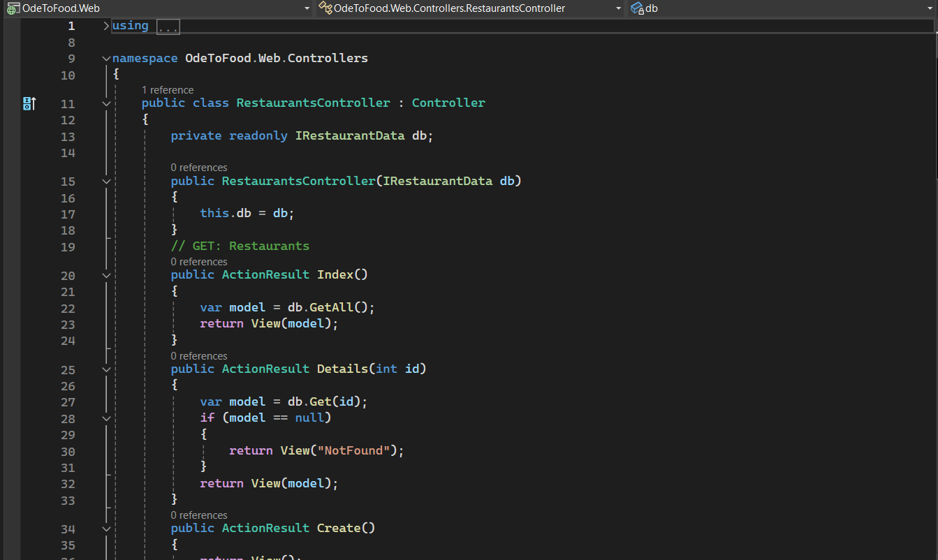938x560 pixels.
Task: Collapse the constructor block on line 15
Action: 106,182
